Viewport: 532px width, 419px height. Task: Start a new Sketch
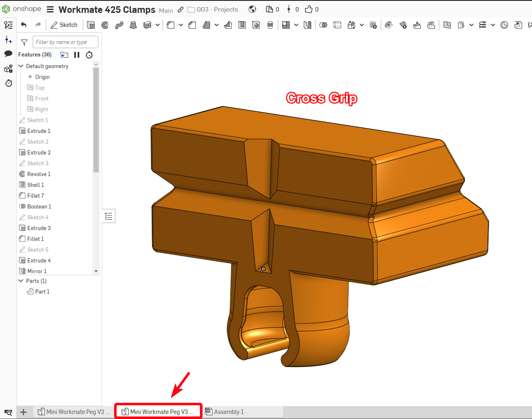point(64,25)
